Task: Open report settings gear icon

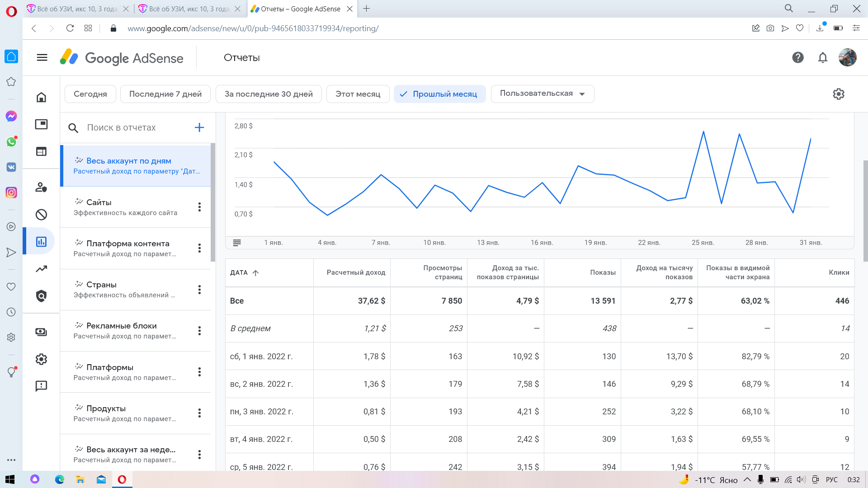Action: point(839,94)
